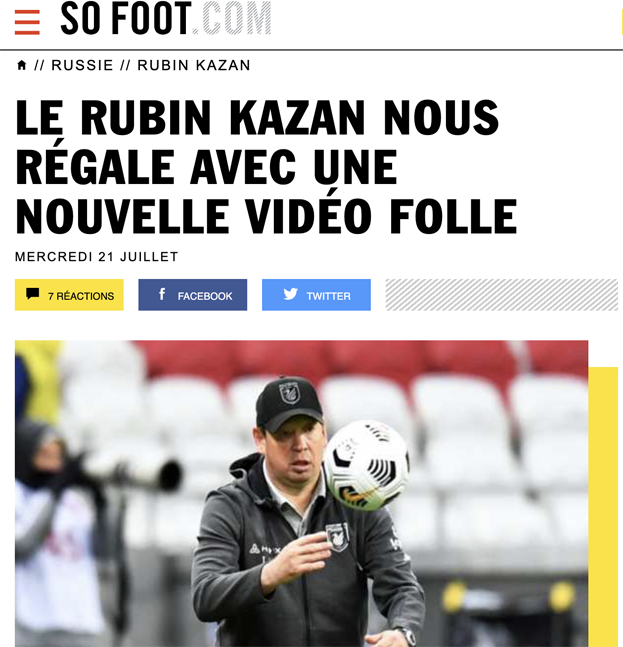Click the hatched .COM part of logo
Screen dimensions: 623x647
232,18
